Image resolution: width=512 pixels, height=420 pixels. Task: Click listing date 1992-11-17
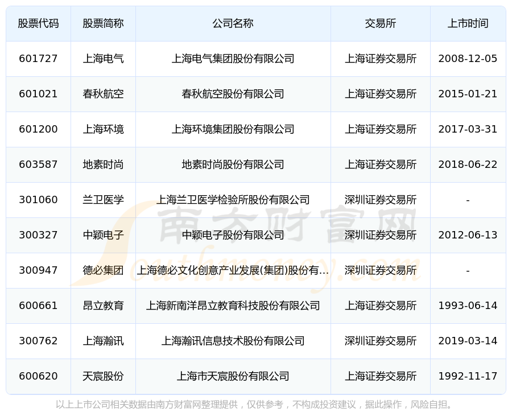pos(468,376)
